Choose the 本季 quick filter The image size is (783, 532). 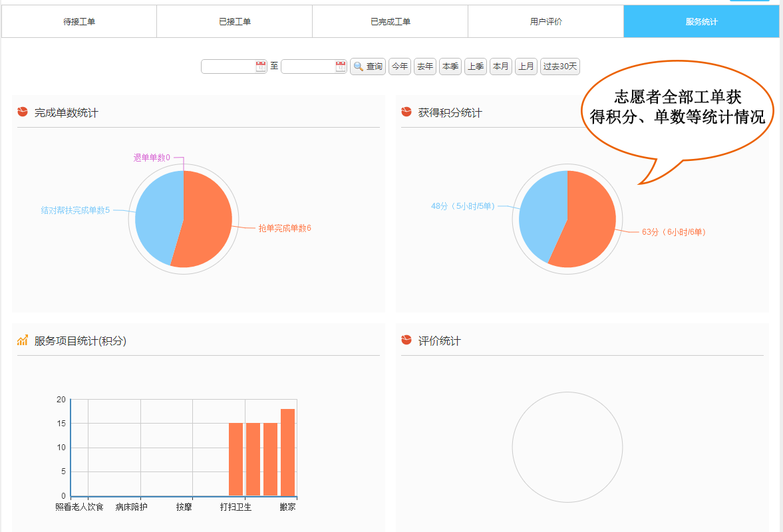point(450,66)
